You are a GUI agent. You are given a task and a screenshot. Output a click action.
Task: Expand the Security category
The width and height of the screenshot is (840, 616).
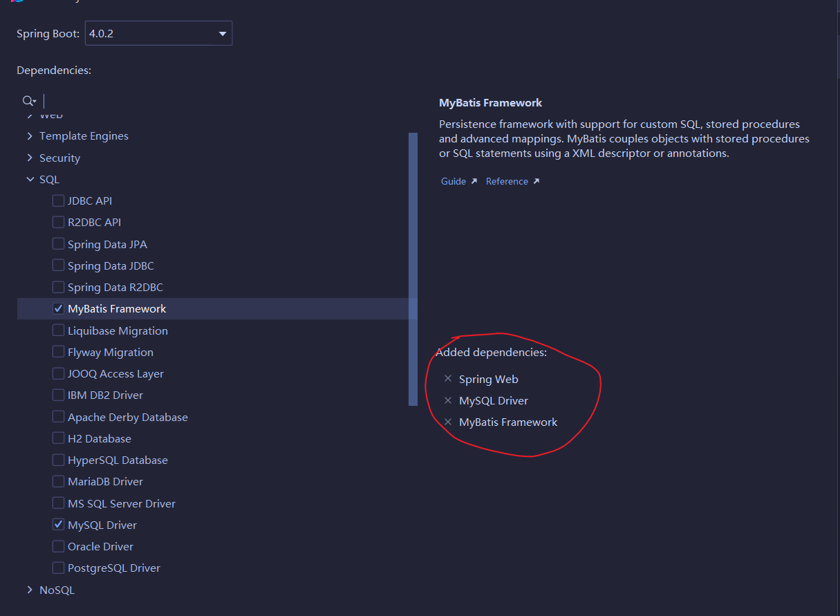point(30,158)
